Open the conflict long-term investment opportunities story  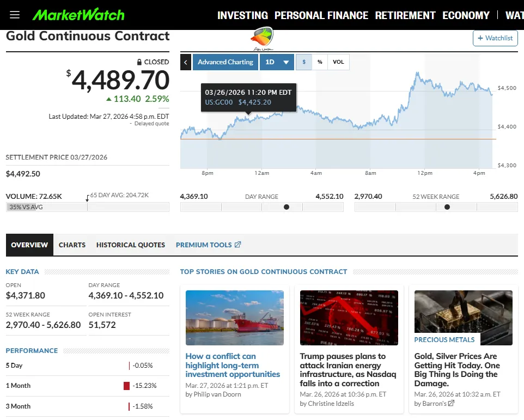tap(233, 365)
